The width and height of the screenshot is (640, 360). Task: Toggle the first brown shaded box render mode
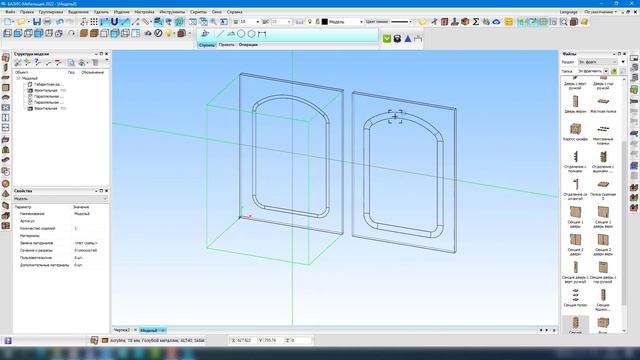tap(84, 33)
